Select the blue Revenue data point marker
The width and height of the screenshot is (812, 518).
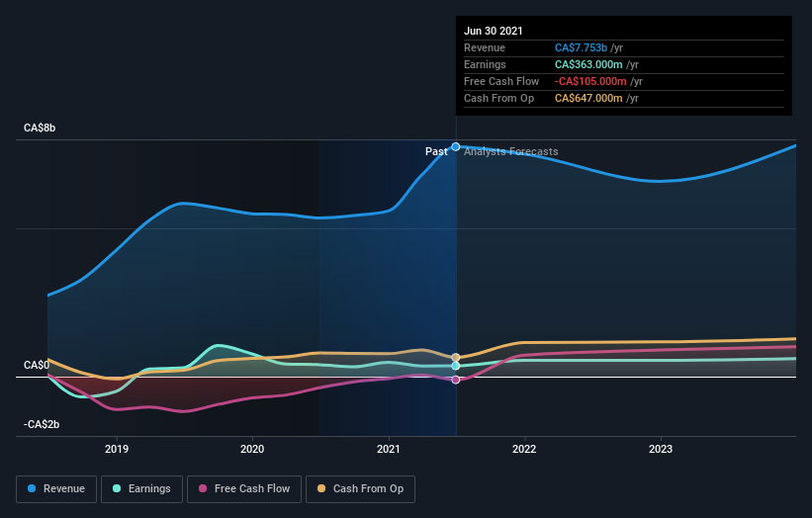coord(456,147)
